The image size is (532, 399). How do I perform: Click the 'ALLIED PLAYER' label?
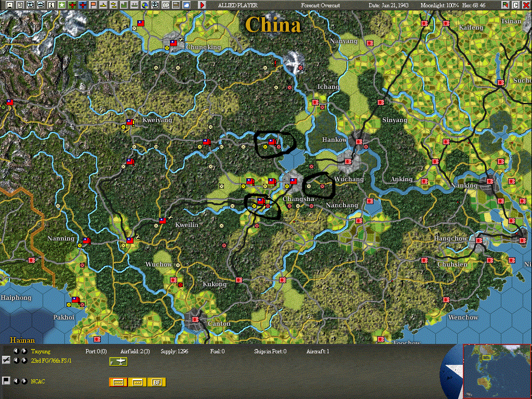pos(237,5)
